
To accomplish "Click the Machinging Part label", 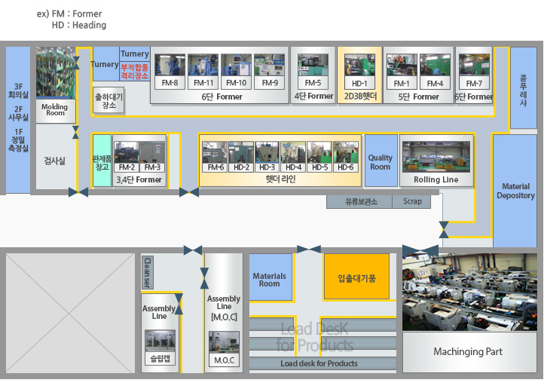I will point(468,351).
